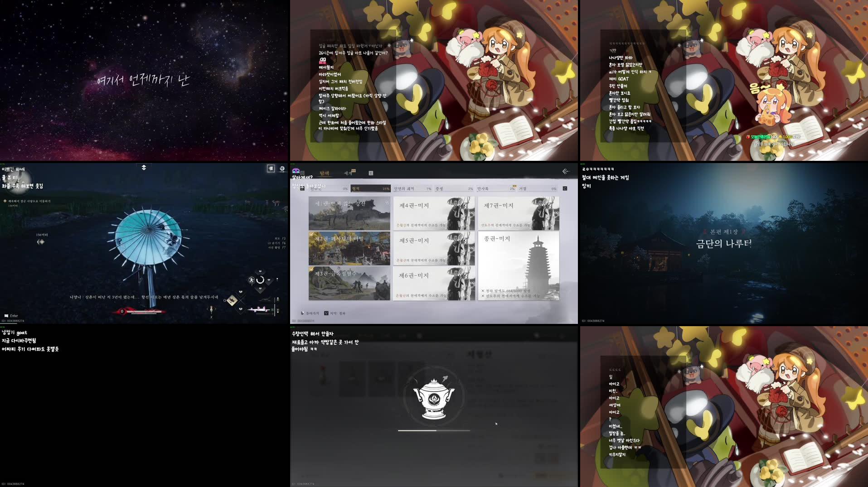Viewport: 868px width, 487px height.
Task: Collapse the chapter panel with the double-chevron arrow
Action: [x=565, y=171]
